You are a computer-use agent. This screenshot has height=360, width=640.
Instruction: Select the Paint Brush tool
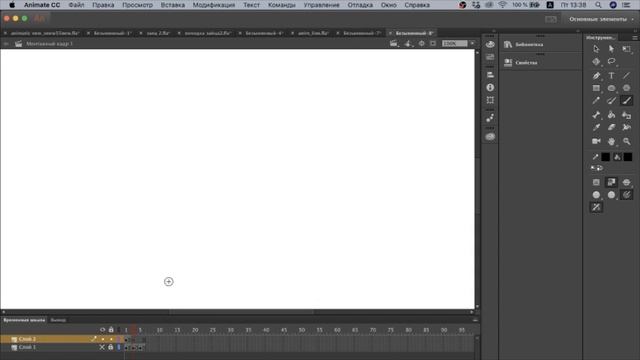click(x=611, y=100)
